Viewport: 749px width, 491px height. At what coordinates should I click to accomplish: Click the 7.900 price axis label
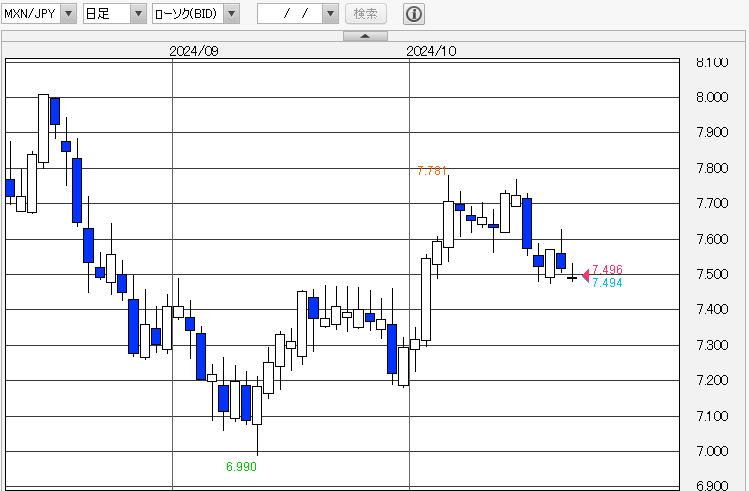712,132
